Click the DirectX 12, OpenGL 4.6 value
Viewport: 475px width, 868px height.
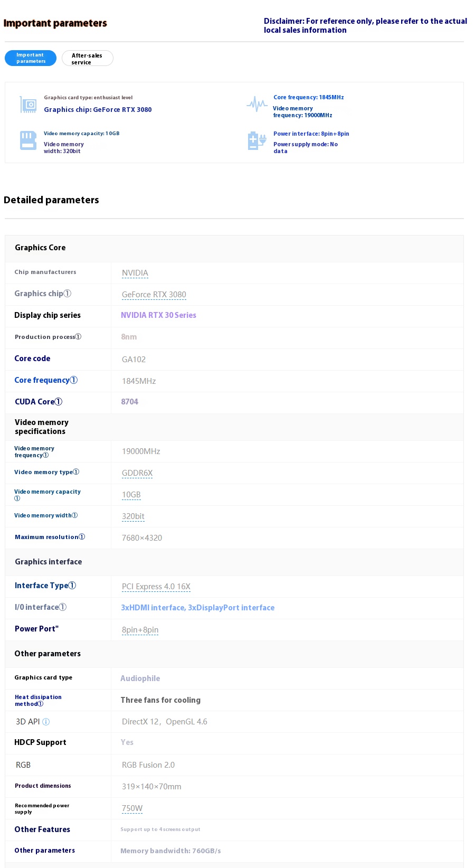(x=165, y=722)
